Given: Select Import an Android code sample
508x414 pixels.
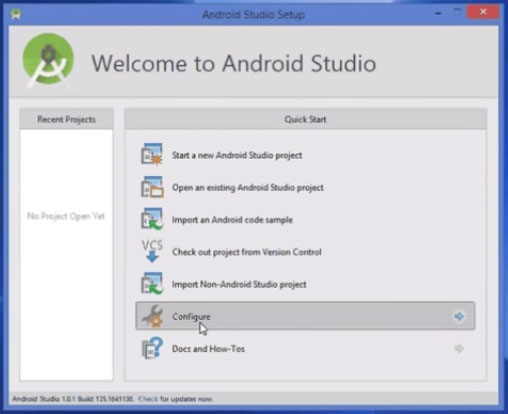Looking at the screenshot, I should pyautogui.click(x=232, y=220).
